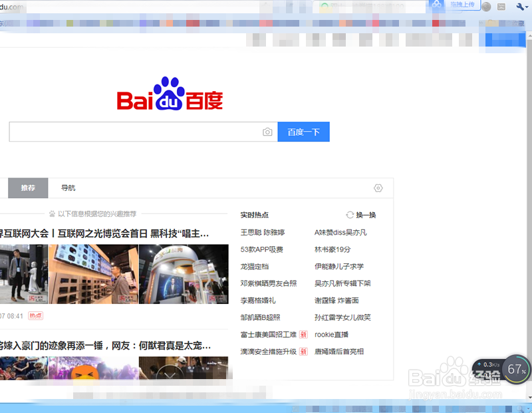Open hot topic 林书豪19分
Image resolution: width=532 pixels, height=413 pixels.
tap(332, 249)
